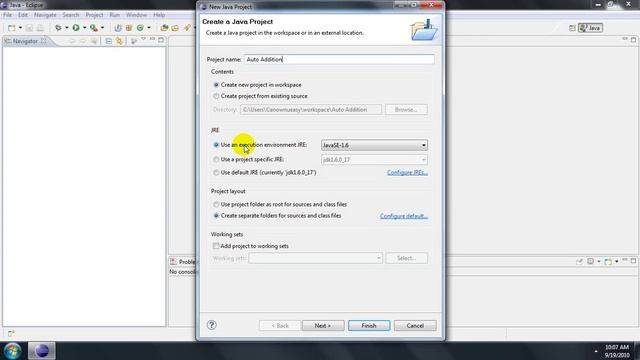Click the Eclipse taskbar icon
The height and width of the screenshot is (360, 640).
pyautogui.click(x=42, y=351)
